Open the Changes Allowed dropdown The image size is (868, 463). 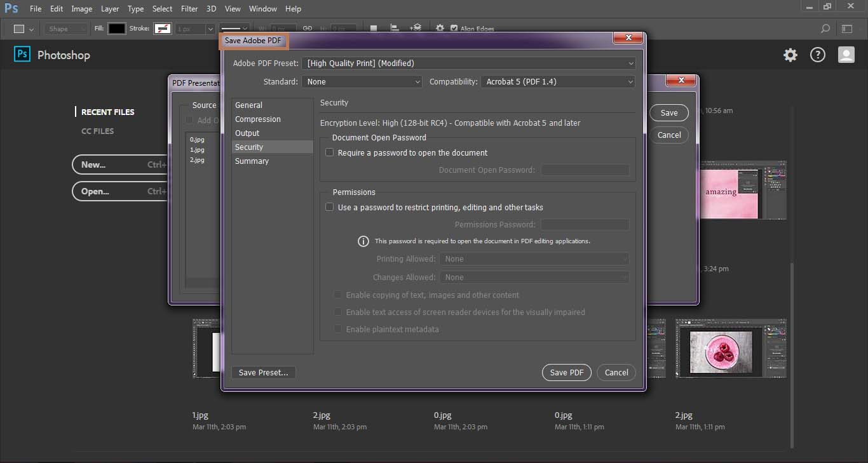534,278
